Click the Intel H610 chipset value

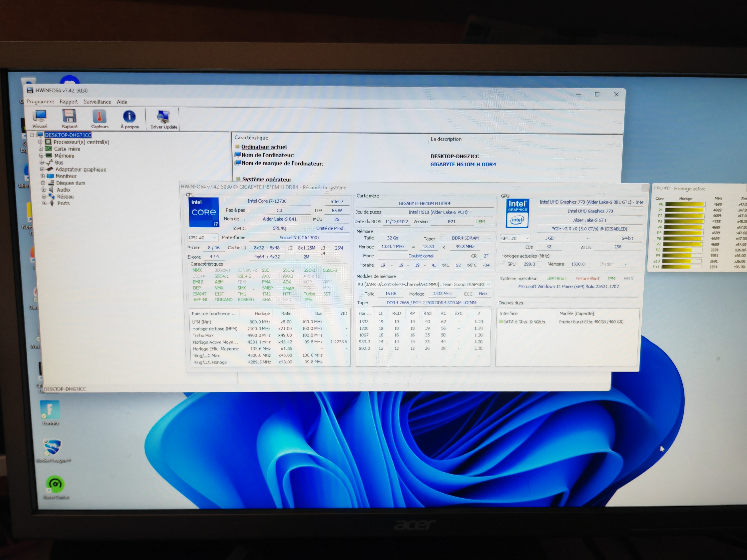click(438, 212)
